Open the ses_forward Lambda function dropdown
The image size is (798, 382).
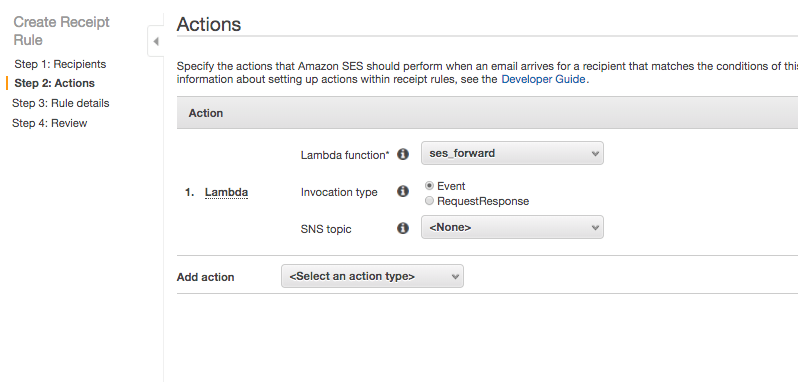coord(512,153)
